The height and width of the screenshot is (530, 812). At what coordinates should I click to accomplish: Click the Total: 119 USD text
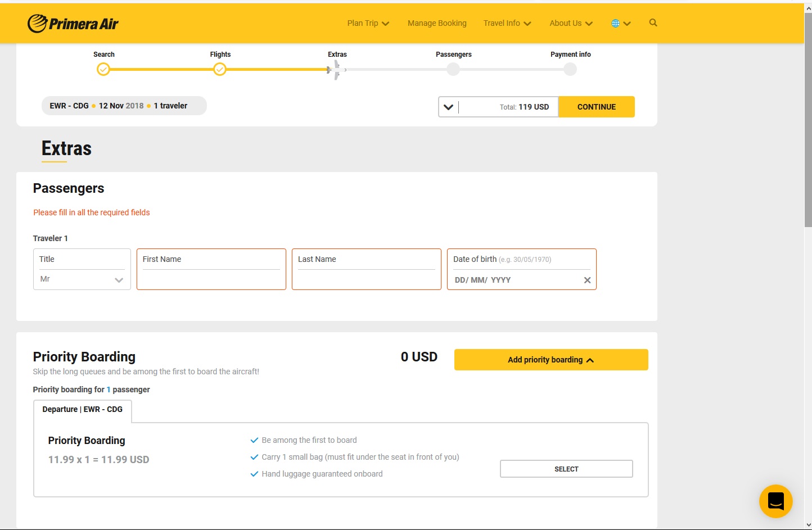[x=524, y=107]
